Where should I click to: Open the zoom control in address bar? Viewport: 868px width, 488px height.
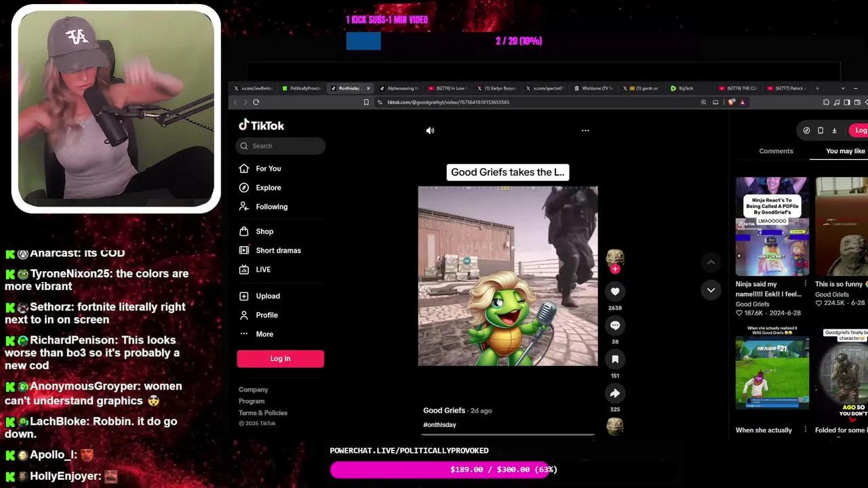[x=703, y=102]
